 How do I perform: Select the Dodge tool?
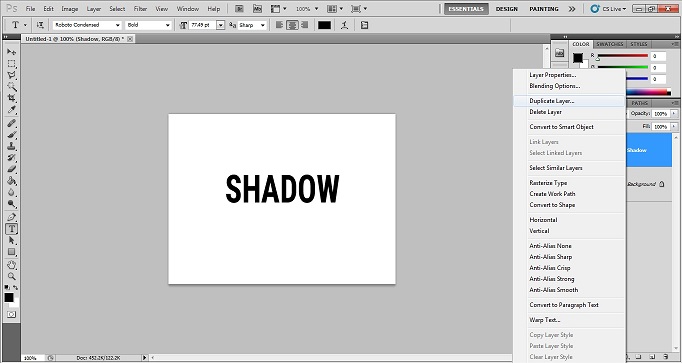pyautogui.click(x=11, y=203)
